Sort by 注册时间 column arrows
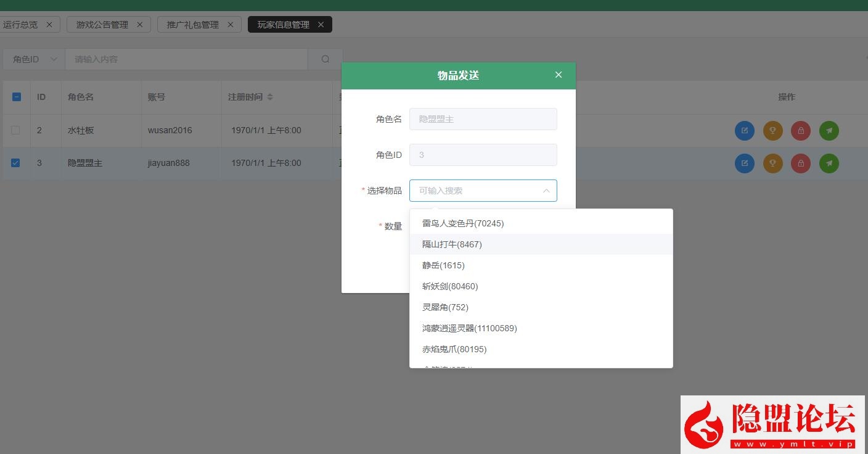The image size is (868, 454). coord(269,97)
